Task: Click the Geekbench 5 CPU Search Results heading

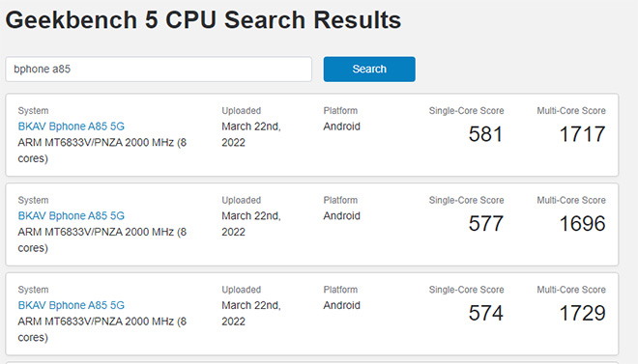Action: (x=203, y=20)
